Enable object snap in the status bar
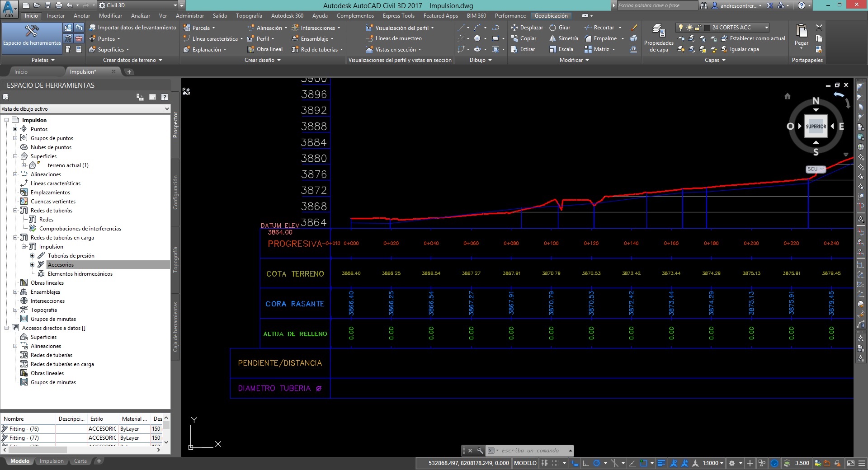 (644, 463)
